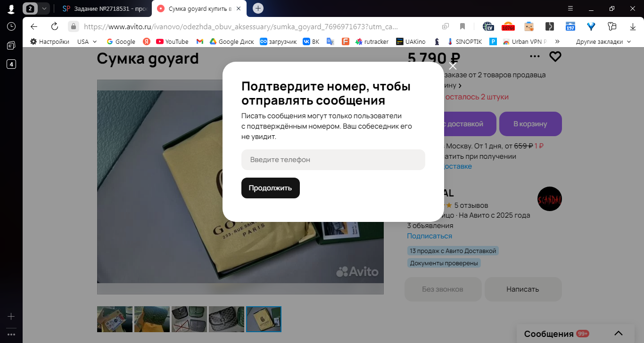
Task: Follow the seller via 'Подписаться' link
Action: [429, 236]
